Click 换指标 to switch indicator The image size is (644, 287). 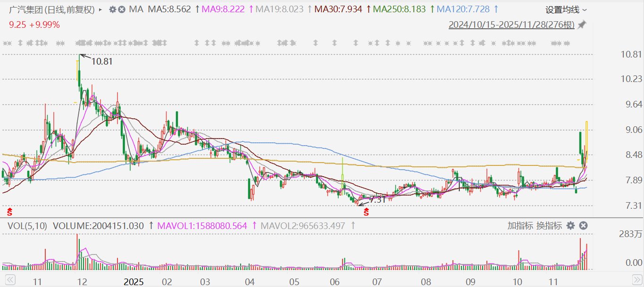click(549, 226)
